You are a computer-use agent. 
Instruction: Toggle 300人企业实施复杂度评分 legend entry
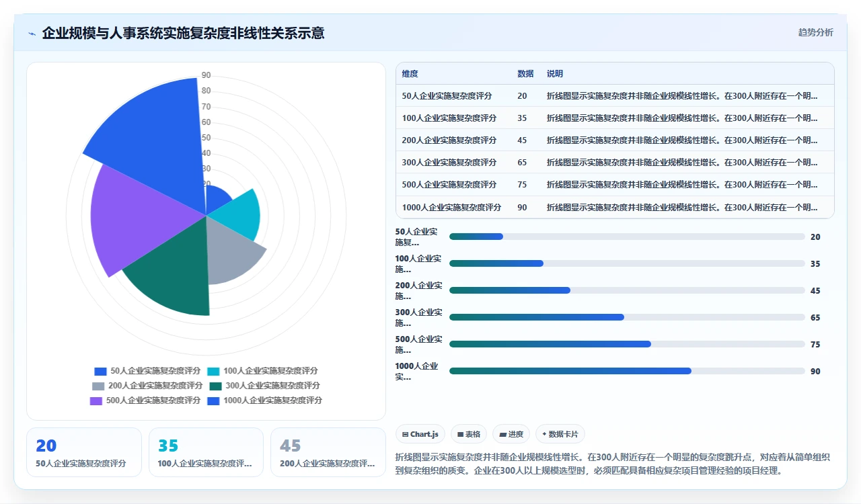265,386
